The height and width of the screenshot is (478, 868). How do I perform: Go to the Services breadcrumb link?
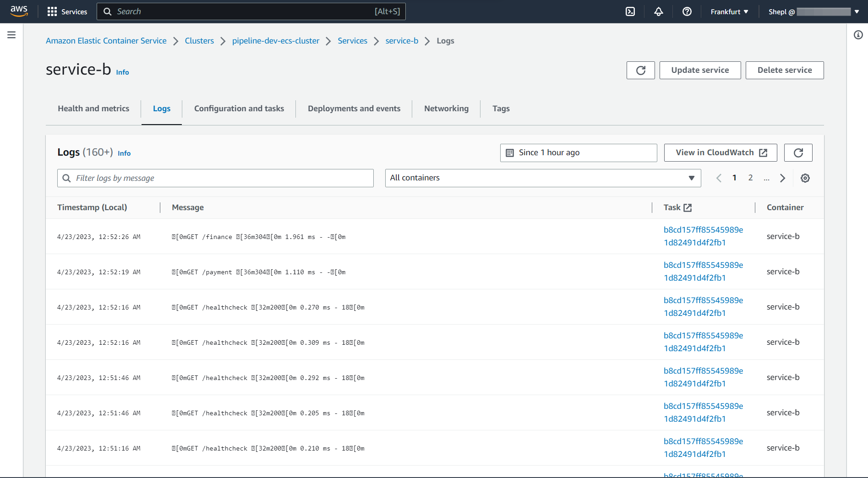(x=352, y=41)
